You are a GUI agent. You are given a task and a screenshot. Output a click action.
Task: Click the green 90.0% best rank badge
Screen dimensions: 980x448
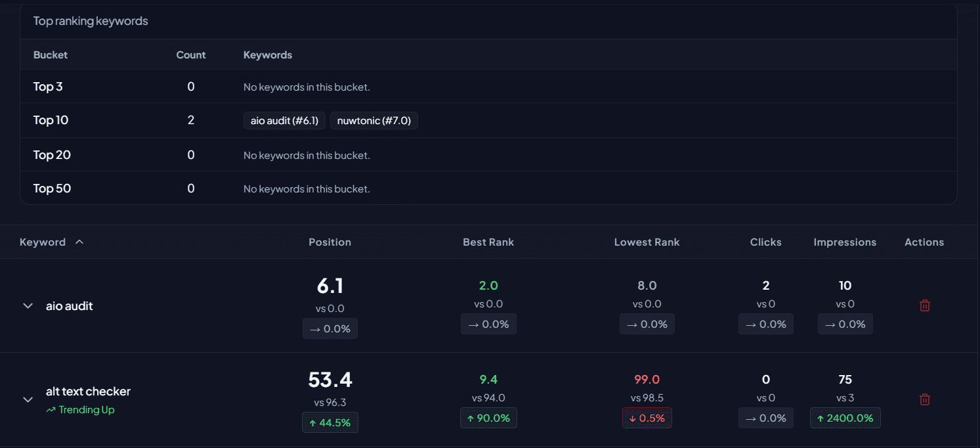click(488, 418)
